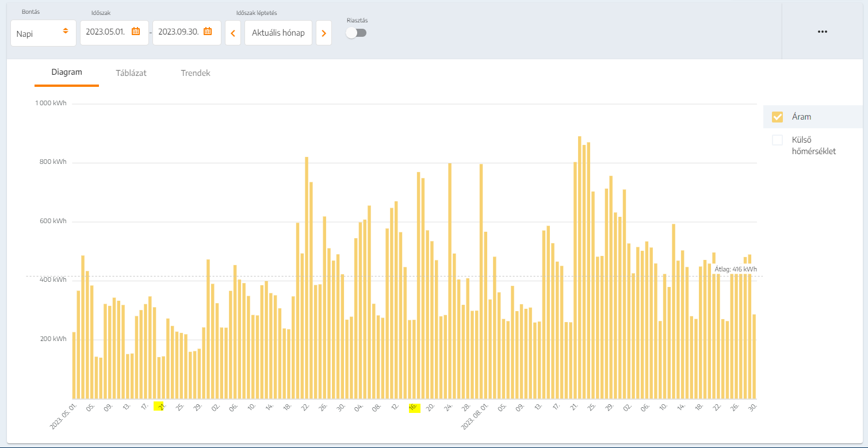Expand the Bontás Napi dropdown

(x=43, y=33)
